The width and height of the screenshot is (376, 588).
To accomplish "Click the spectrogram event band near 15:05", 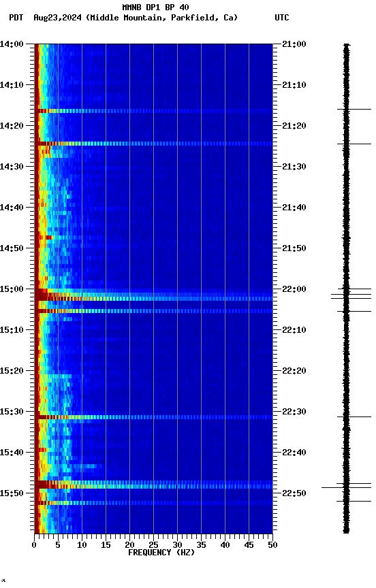I will [153, 311].
